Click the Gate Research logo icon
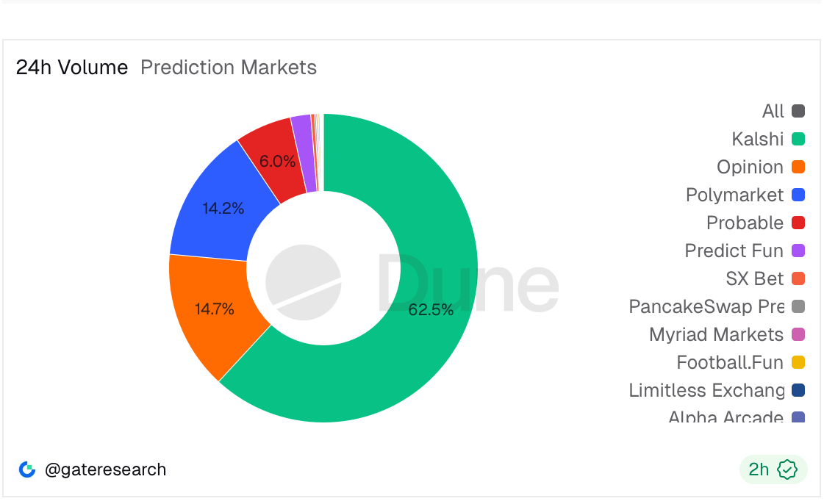 tap(27, 469)
